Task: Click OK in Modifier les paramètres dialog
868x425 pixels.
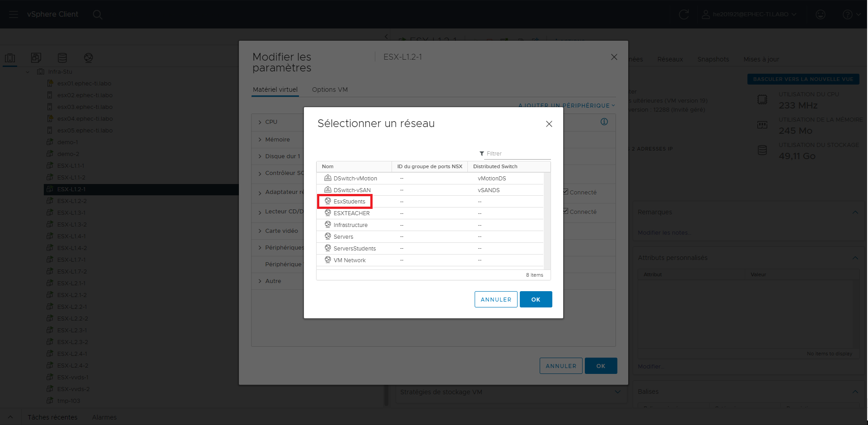Action: (601, 366)
